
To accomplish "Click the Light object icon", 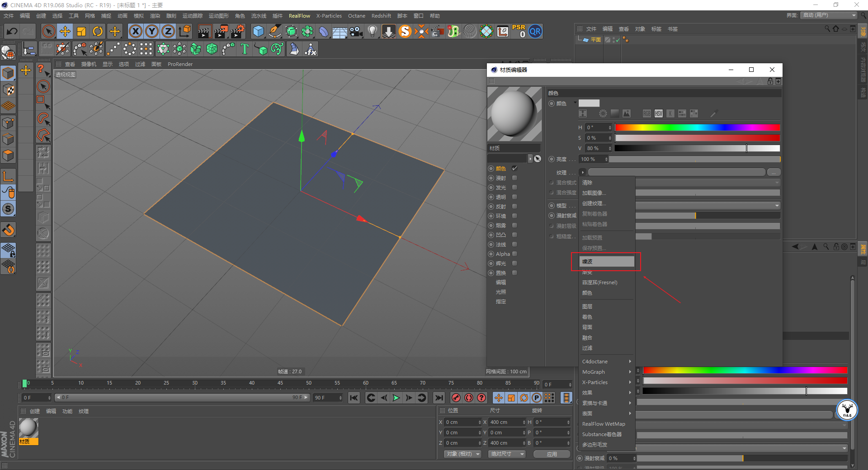I will (372, 31).
